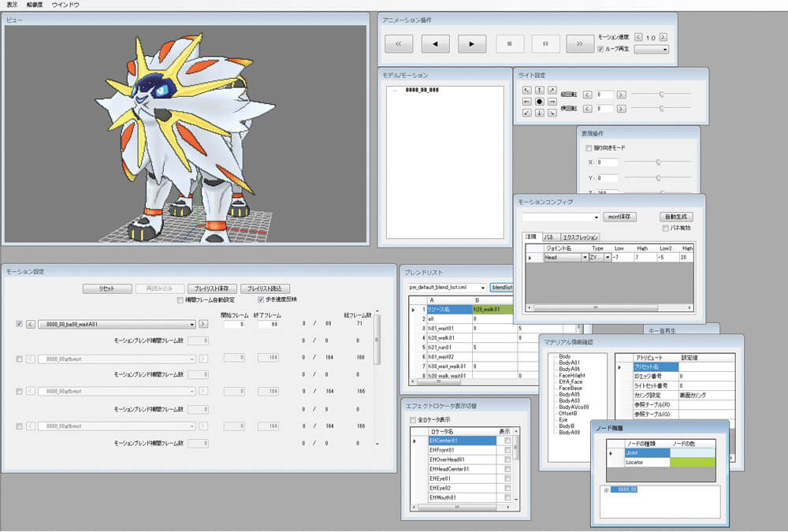The image size is (788, 532).
Task: Decrease 横回転 light rotation value
Action: [x=587, y=109]
